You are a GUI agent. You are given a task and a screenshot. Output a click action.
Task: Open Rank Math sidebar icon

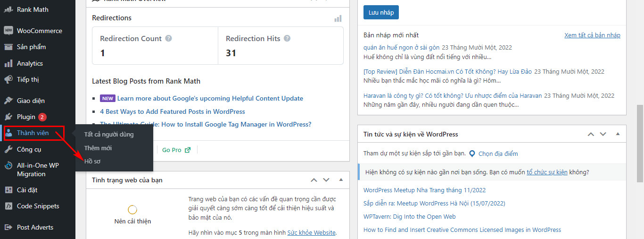(x=8, y=9)
